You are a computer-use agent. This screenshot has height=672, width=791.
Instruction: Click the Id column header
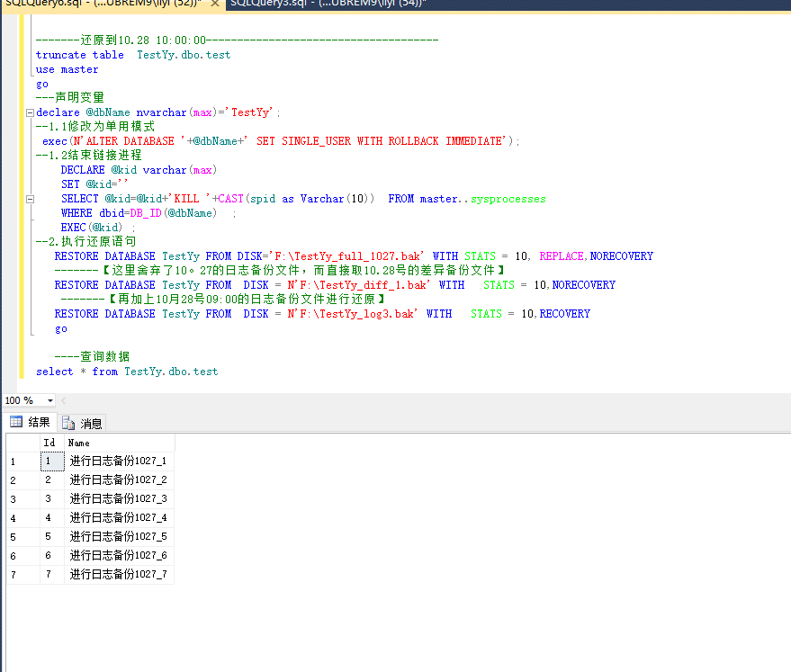49,442
